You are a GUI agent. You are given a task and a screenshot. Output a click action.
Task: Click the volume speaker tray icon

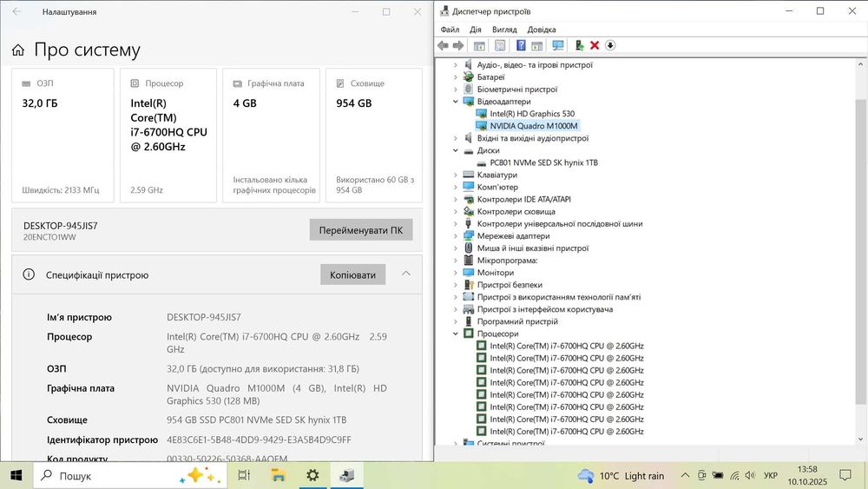click(750, 476)
